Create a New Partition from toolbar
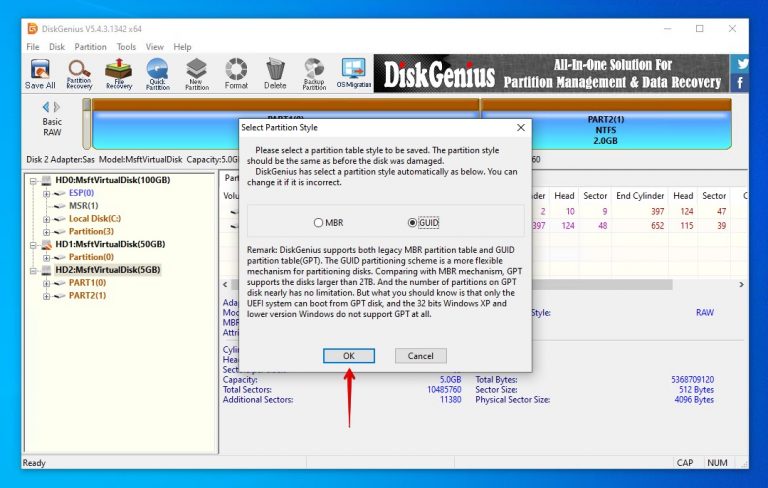 pyautogui.click(x=196, y=74)
